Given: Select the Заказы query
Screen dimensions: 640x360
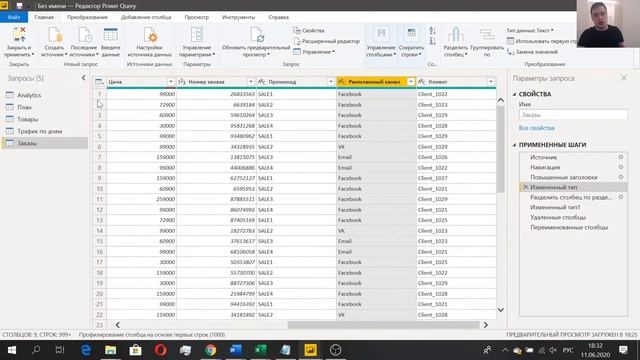Looking at the screenshot, I should click(x=45, y=143).
